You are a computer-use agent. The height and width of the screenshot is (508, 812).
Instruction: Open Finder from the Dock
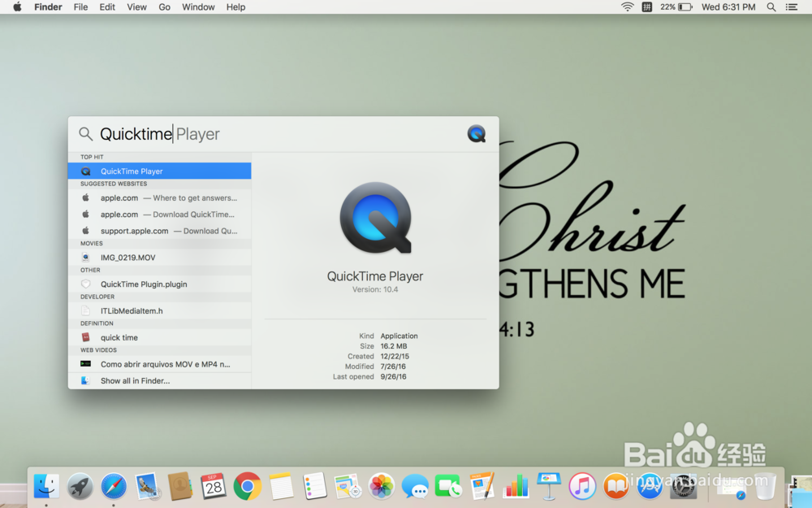pos(46,486)
